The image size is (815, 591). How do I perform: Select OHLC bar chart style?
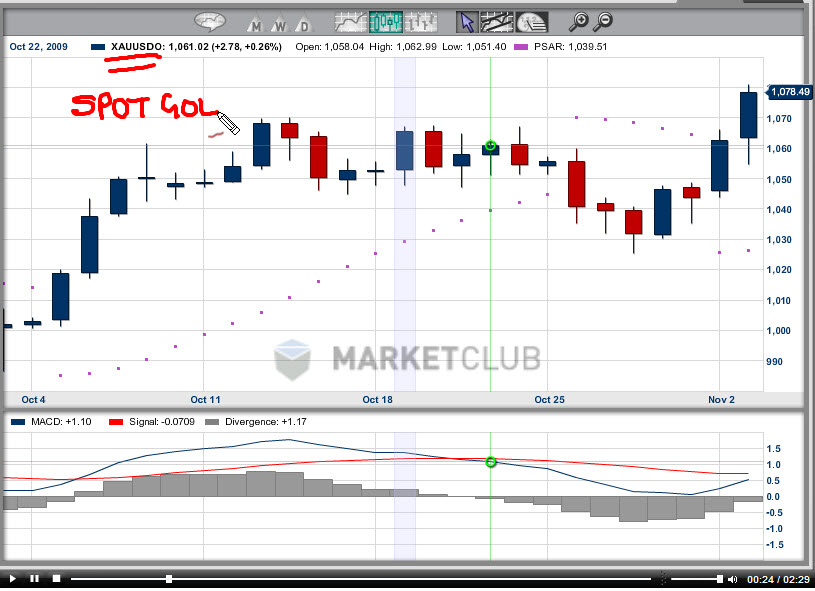pyautogui.click(x=421, y=22)
